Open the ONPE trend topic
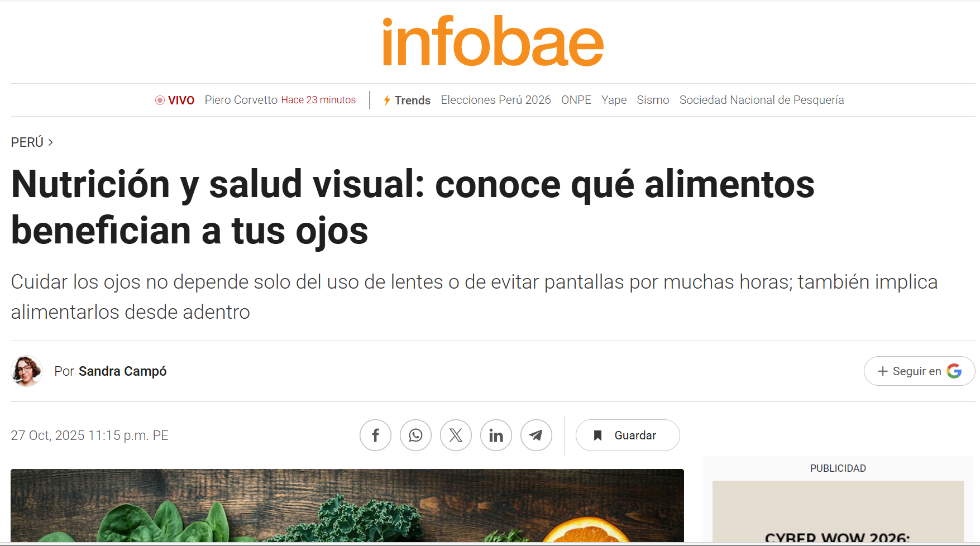Image resolution: width=980 pixels, height=546 pixels. (x=576, y=100)
